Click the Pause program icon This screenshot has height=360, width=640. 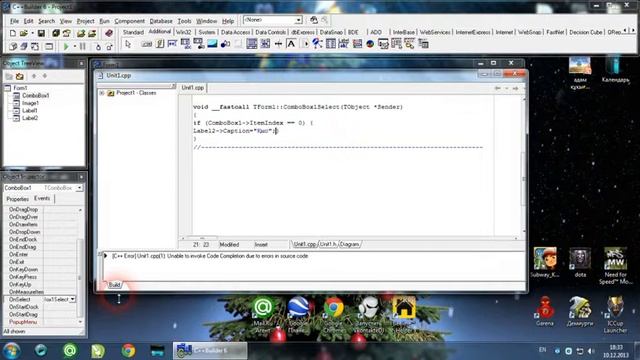coord(83,47)
